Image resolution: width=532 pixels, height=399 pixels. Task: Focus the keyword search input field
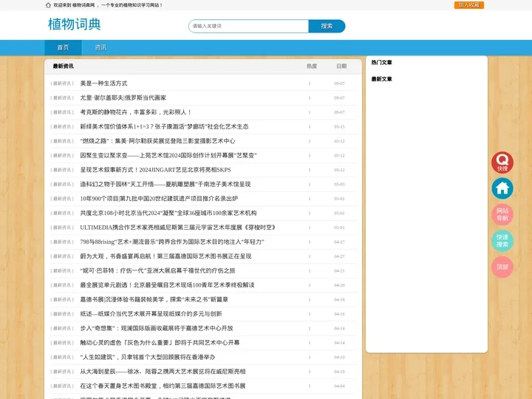pyautogui.click(x=248, y=26)
